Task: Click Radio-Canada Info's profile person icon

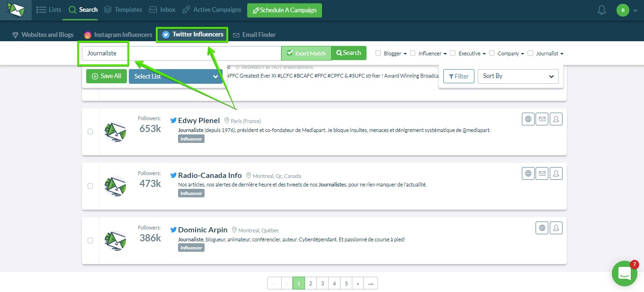Action: (x=556, y=174)
